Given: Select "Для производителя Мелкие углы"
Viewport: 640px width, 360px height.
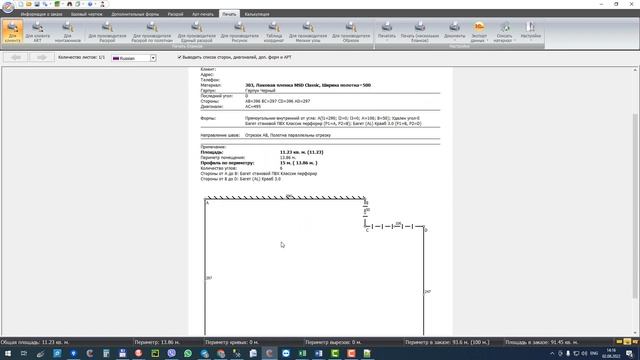Looking at the screenshot, I should [x=308, y=31].
